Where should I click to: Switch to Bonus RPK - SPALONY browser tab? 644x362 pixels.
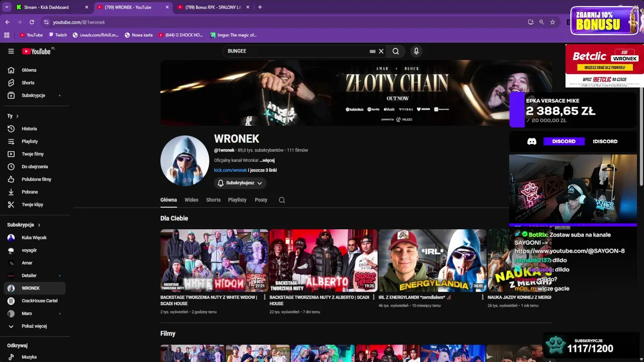point(213,7)
